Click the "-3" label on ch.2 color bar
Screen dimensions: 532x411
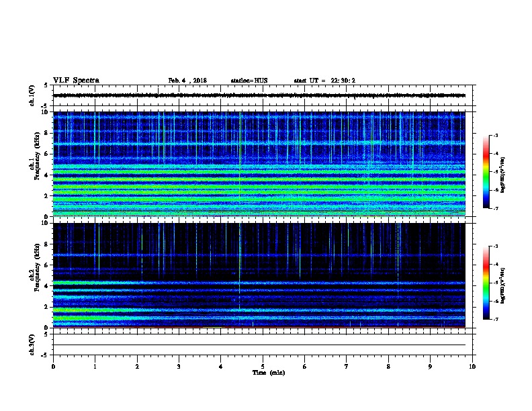(x=495, y=246)
